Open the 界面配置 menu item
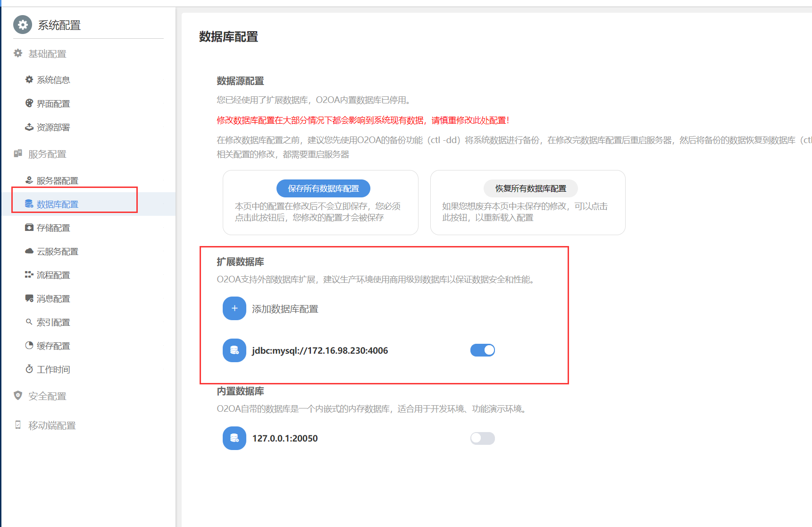The width and height of the screenshot is (812, 527). pyautogui.click(x=53, y=103)
